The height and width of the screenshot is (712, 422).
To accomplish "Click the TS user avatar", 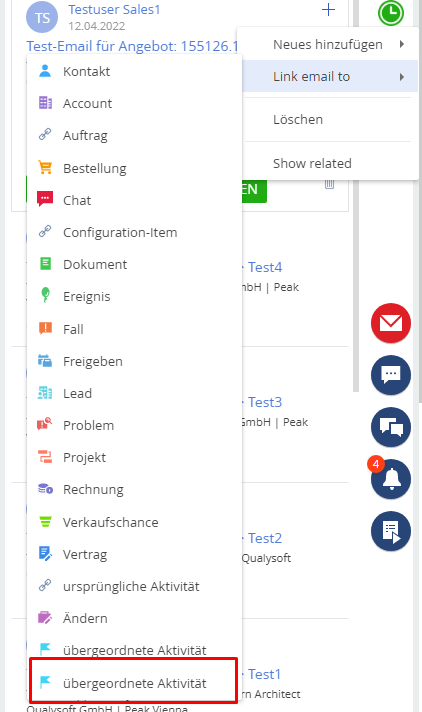I will 42,17.
